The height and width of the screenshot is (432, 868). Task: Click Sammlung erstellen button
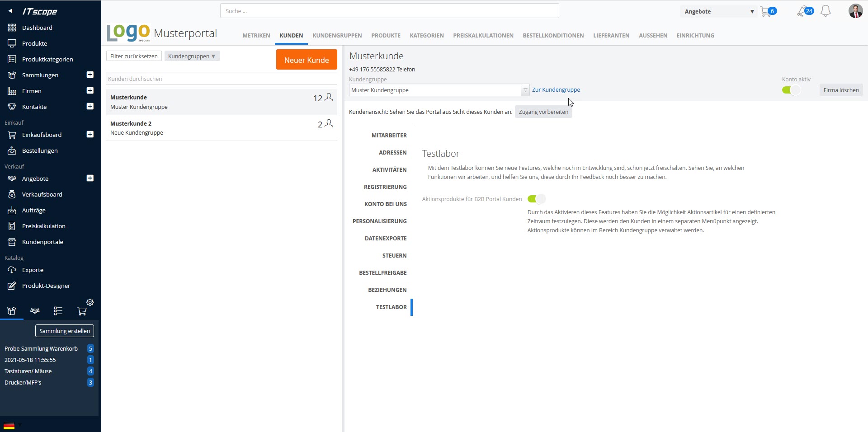(x=65, y=331)
